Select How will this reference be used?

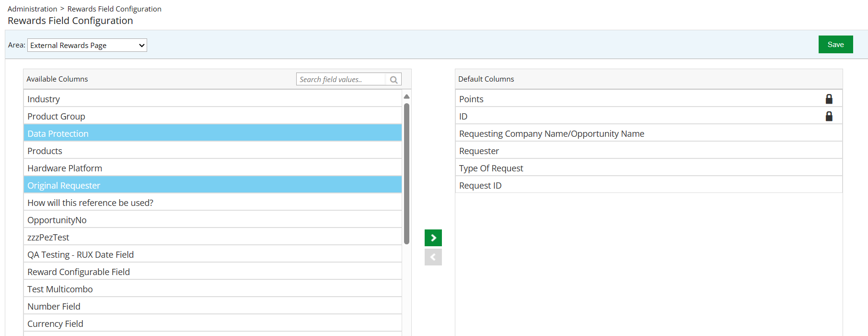tap(213, 202)
